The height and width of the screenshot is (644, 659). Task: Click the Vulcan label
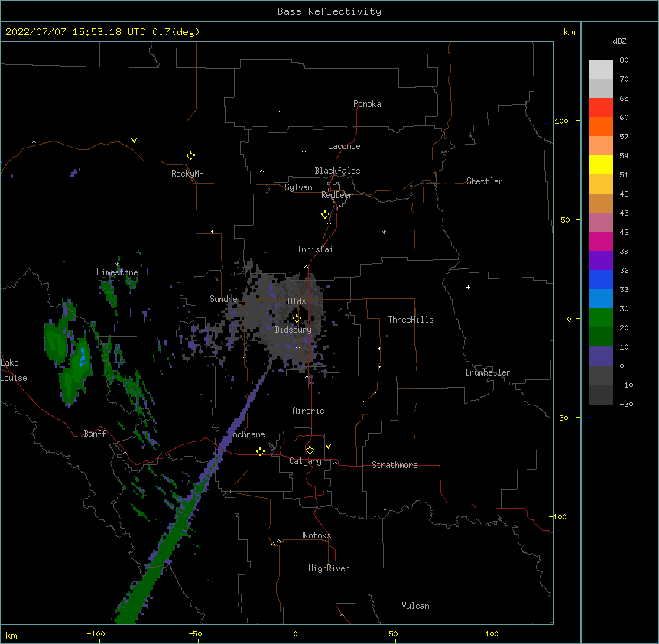[x=415, y=606]
